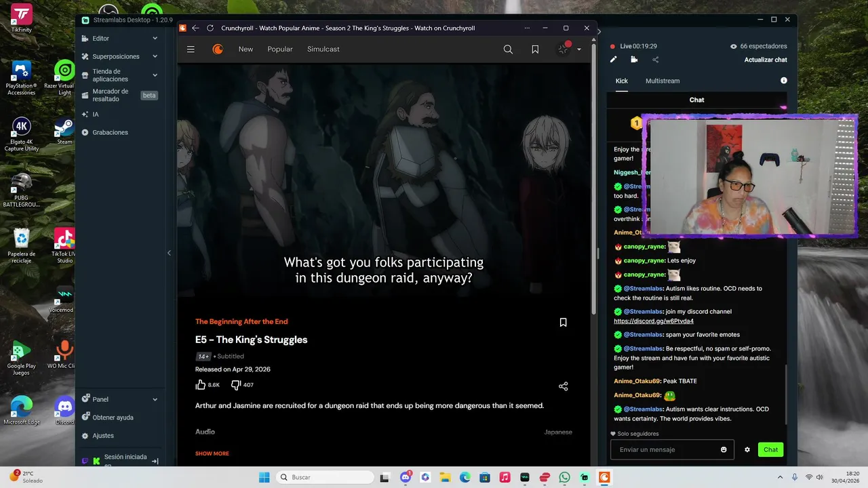868x488 pixels.
Task: Share episode E5 via share icon
Action: pyautogui.click(x=563, y=386)
